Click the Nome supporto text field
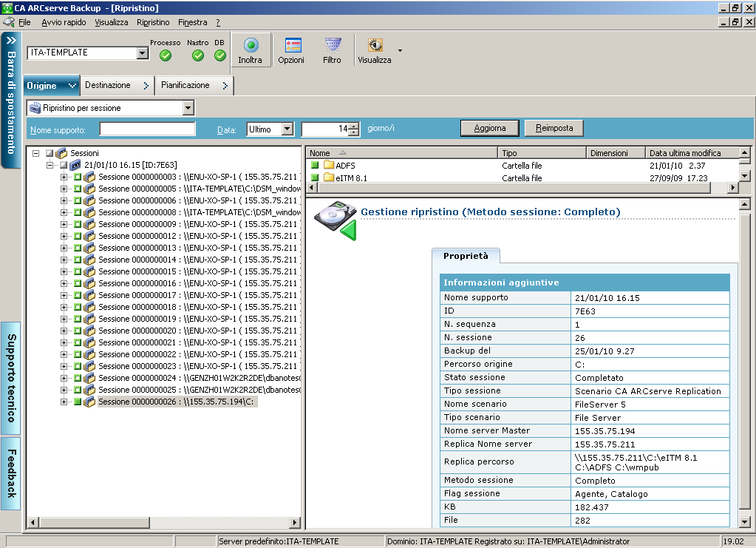Screen dimensions: 756x548 tap(147, 129)
